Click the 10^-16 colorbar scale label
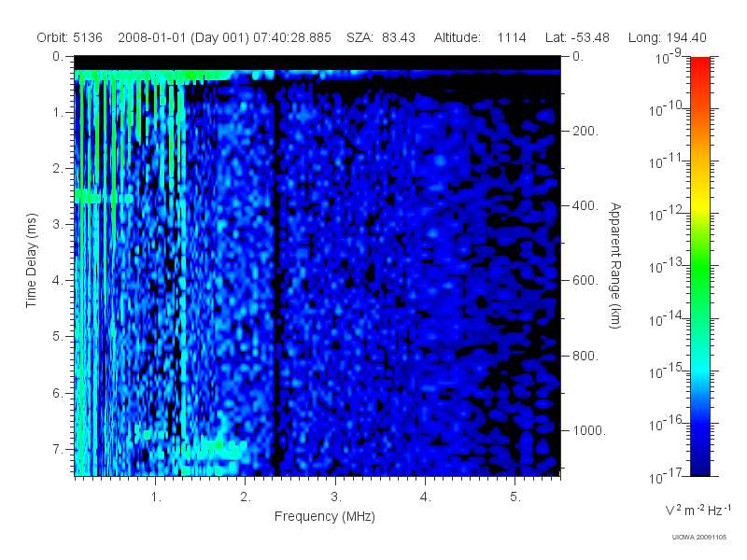This screenshot has height=560, width=747. point(667,424)
